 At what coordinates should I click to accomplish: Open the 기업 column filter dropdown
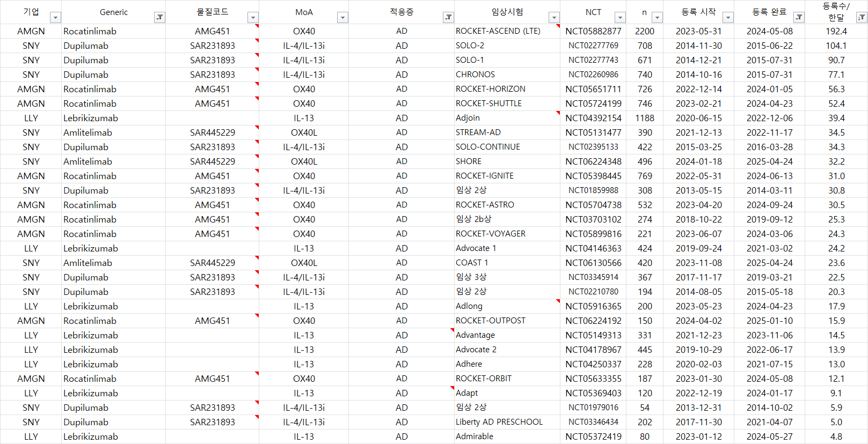[x=55, y=18]
